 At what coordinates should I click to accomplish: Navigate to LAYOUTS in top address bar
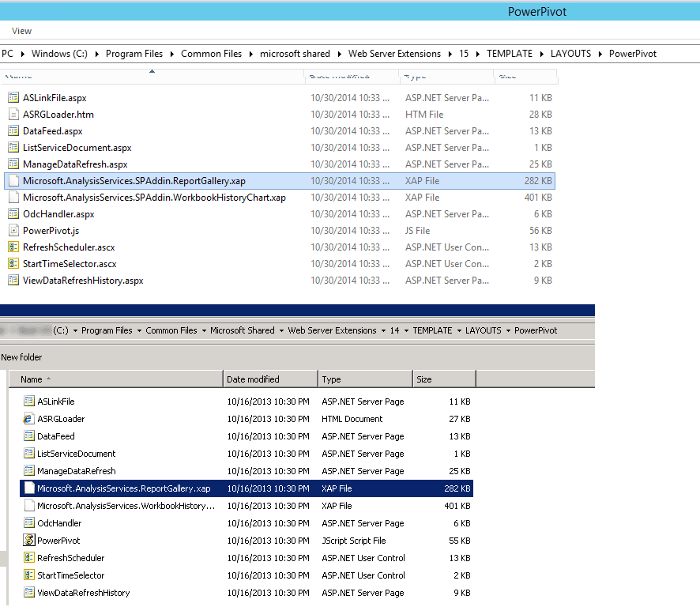[570, 54]
